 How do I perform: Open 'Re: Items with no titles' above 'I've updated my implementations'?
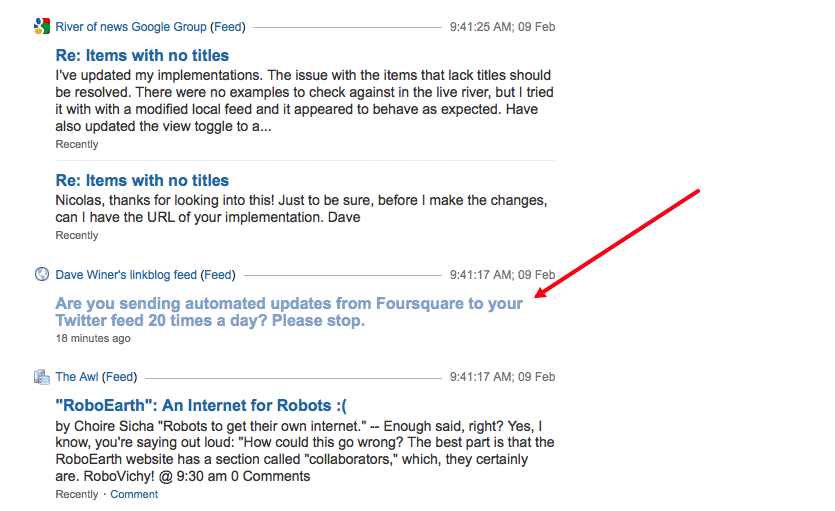point(142,55)
